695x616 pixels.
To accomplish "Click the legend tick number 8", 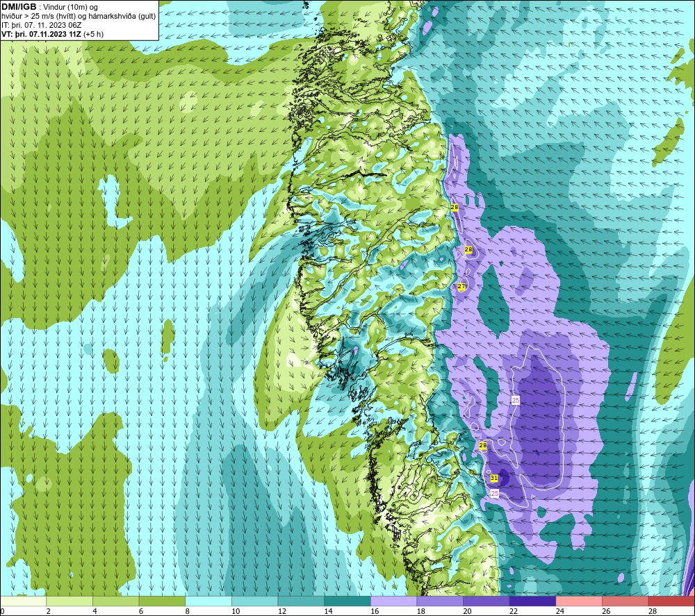I will 188,611.
